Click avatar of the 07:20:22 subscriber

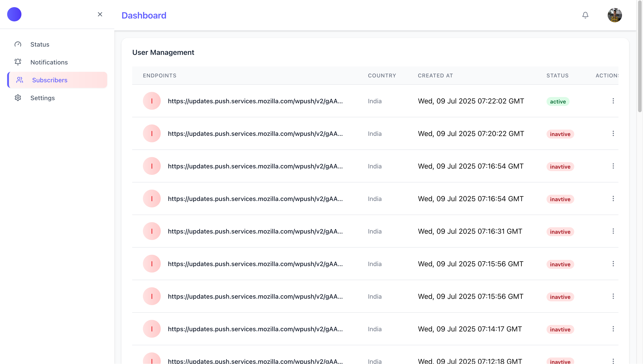tap(152, 134)
